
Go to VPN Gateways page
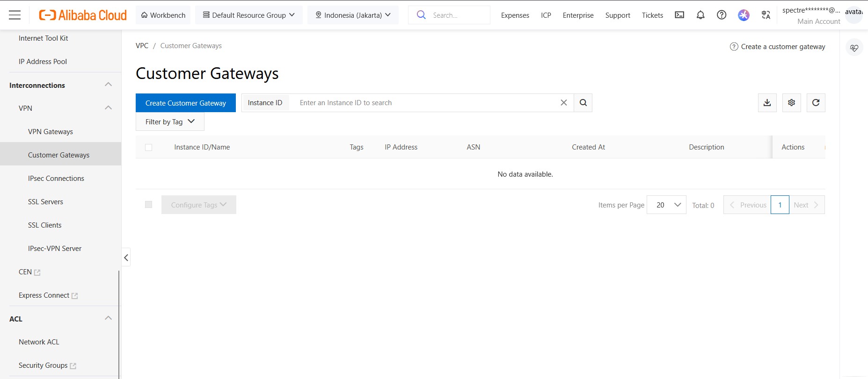(x=51, y=132)
